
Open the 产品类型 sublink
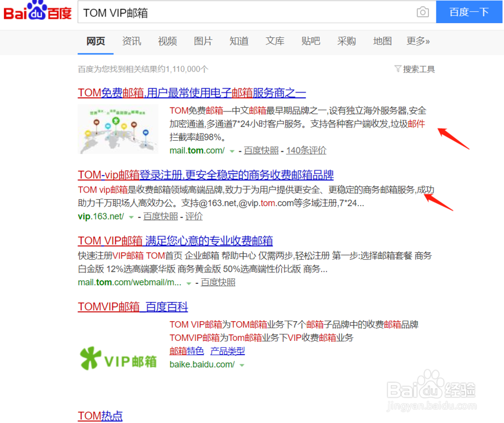coord(227,351)
